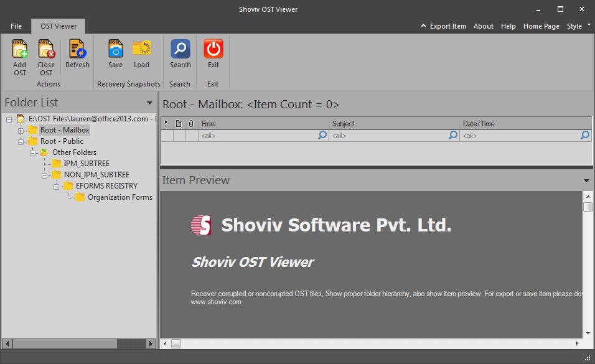Click the red Exit power icon
This screenshot has height=364, width=595.
pos(213,49)
